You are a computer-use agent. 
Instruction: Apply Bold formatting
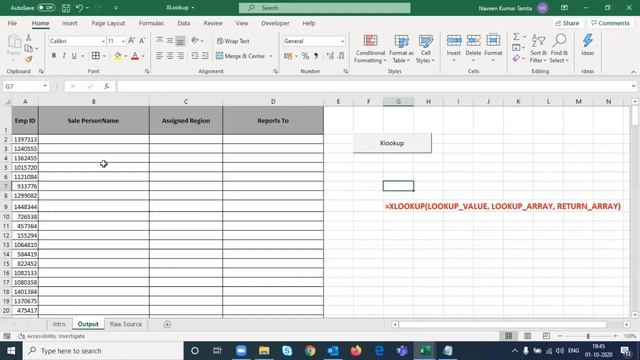[x=54, y=56]
